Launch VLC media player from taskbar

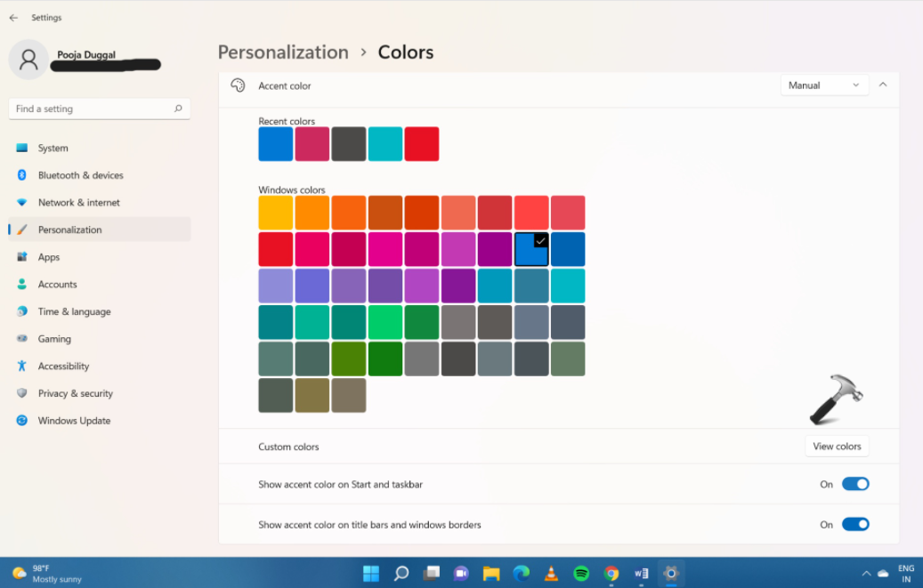pos(551,574)
